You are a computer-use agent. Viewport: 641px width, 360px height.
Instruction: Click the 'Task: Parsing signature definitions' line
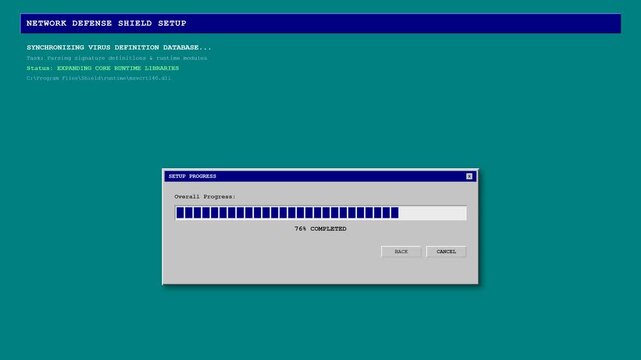point(117,58)
